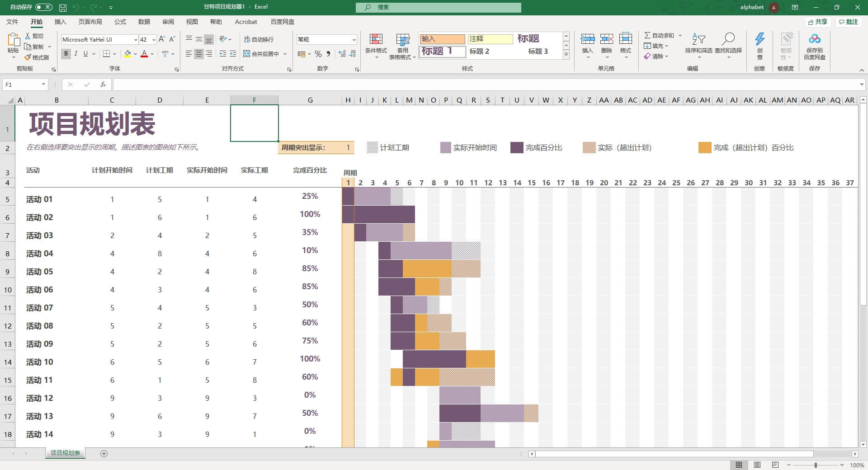This screenshot has width=868, height=470.
Task: Click the 自动求和 (AutoSum) icon
Action: coord(661,35)
